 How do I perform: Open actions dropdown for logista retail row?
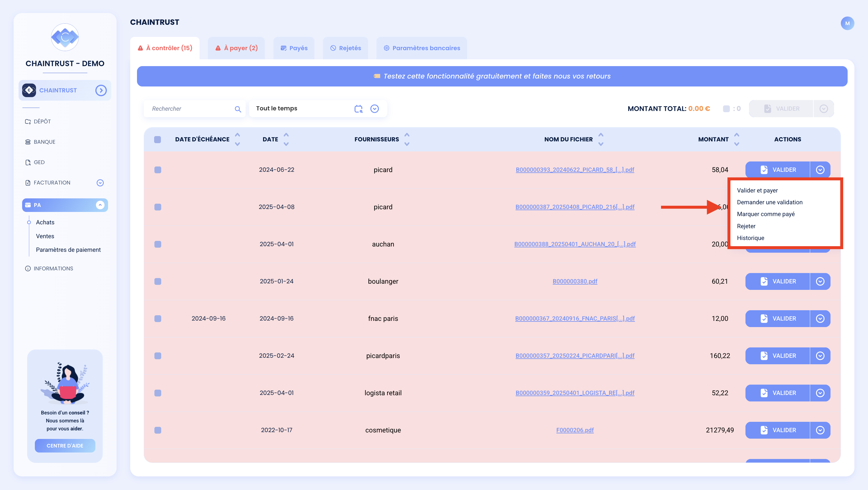coord(820,393)
